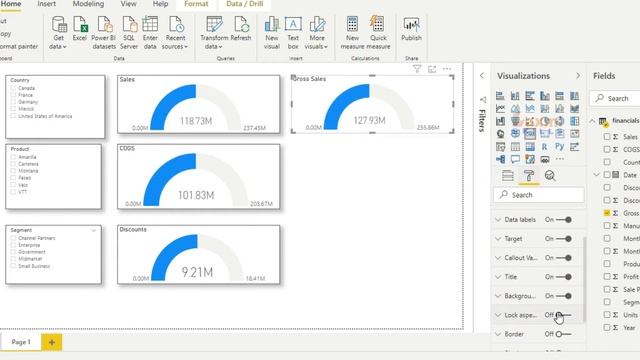Open the Data / Drill tab
Screen dimensions: 640x360
[x=244, y=4]
